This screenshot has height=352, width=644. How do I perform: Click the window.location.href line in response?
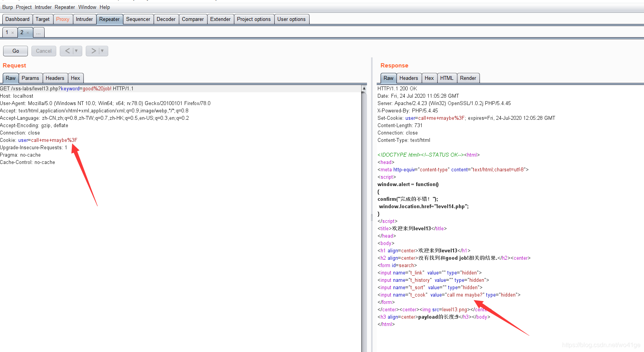pos(424,207)
